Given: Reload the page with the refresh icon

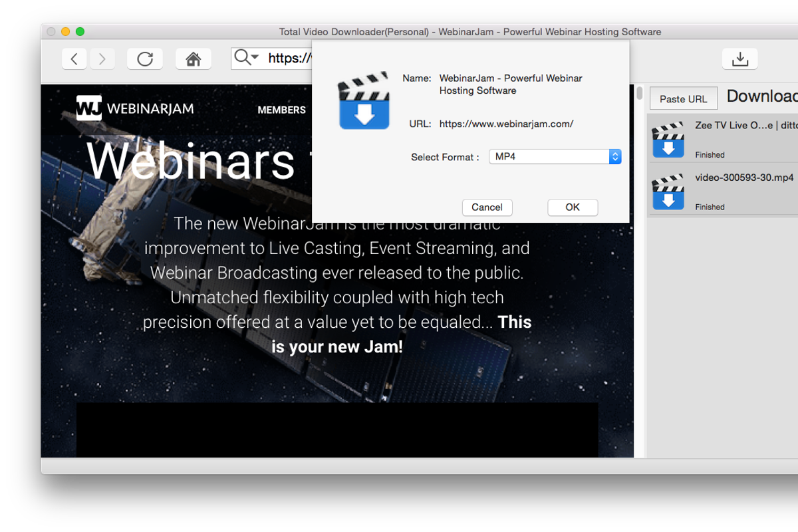Looking at the screenshot, I should click(x=145, y=59).
